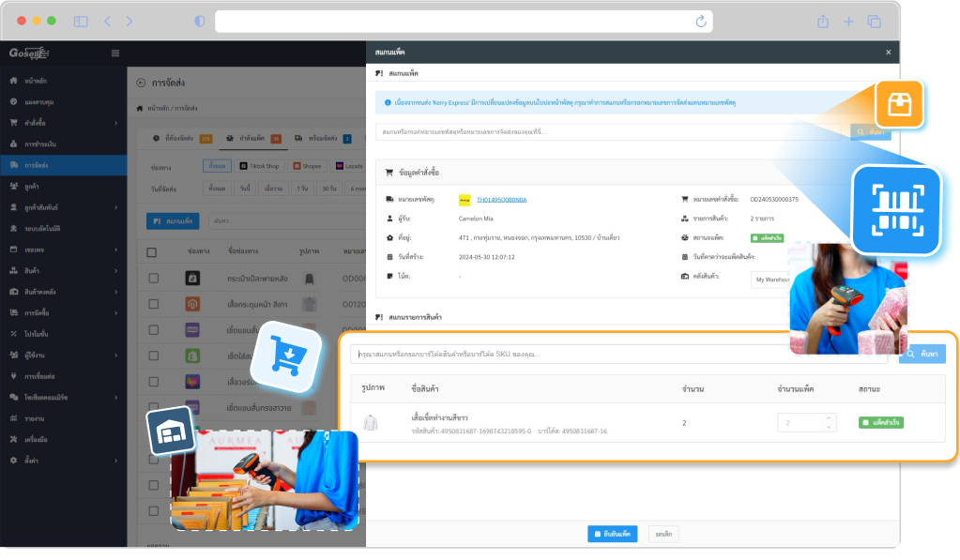Viewport: 960px width, 560px height.
Task: Filter channel by Lazada
Action: [x=349, y=166]
